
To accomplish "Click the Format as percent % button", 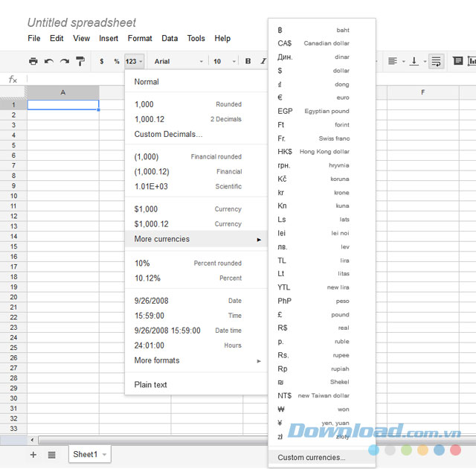I will (117, 61).
